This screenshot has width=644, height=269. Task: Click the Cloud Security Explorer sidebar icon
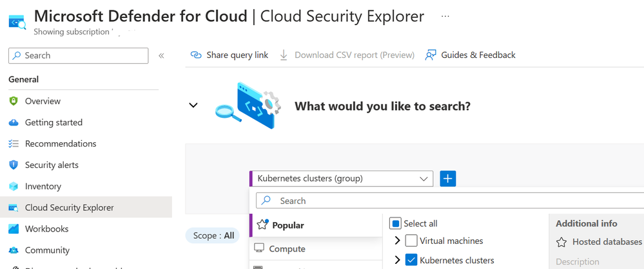[14, 207]
